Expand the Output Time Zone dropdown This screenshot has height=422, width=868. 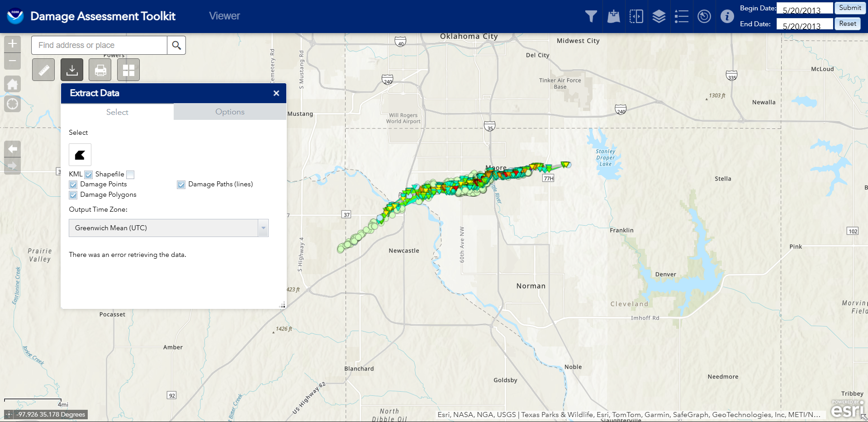263,228
